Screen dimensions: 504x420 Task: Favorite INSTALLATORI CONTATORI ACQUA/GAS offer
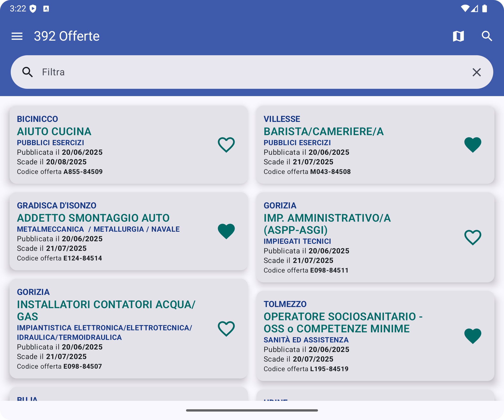tap(226, 328)
